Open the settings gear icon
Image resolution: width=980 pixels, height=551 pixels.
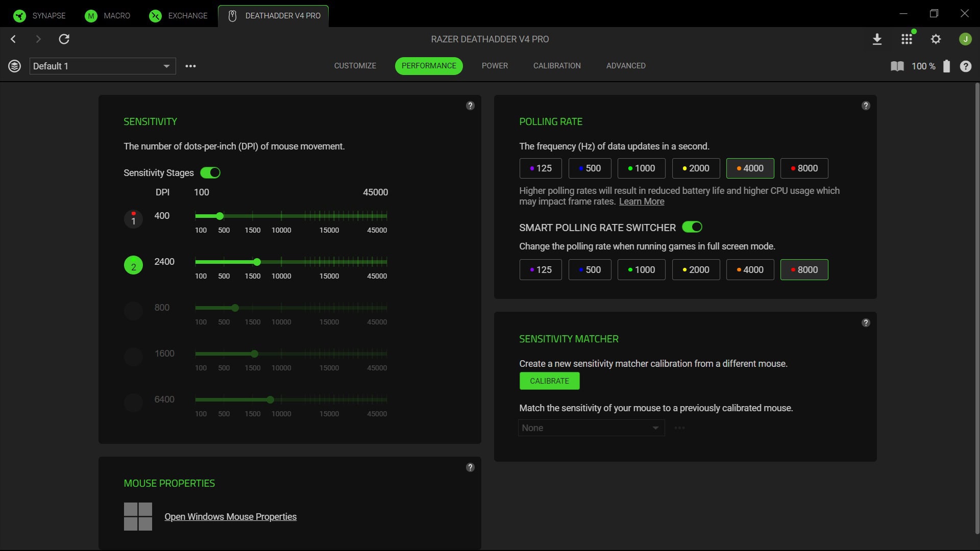(936, 39)
